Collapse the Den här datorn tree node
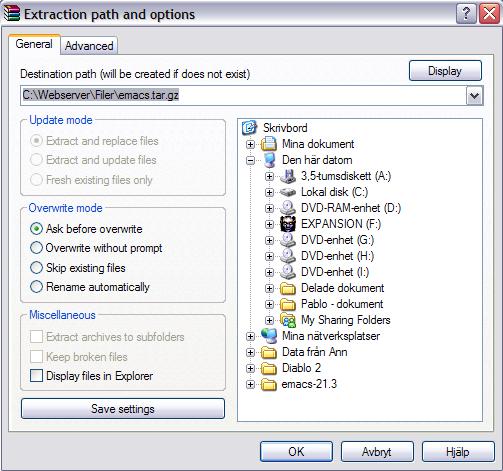Screen dimensions: 503x471 pyautogui.click(x=250, y=160)
